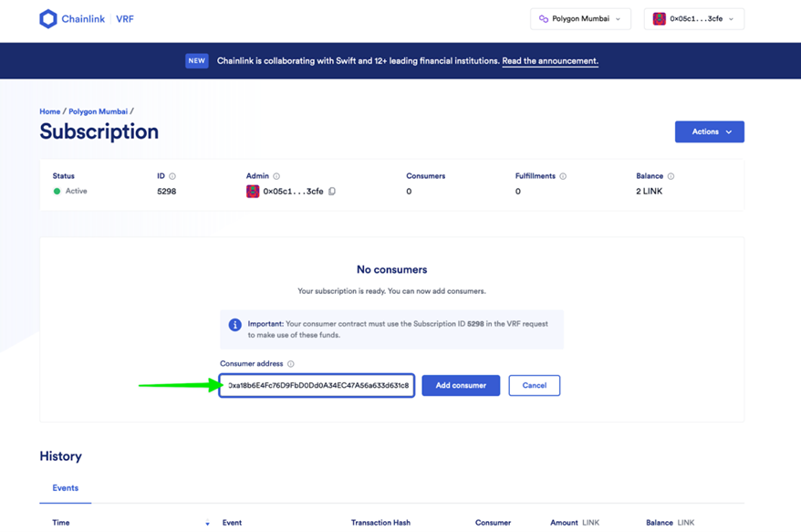
Task: Click the Consumer column header in History
Action: pyautogui.click(x=493, y=523)
